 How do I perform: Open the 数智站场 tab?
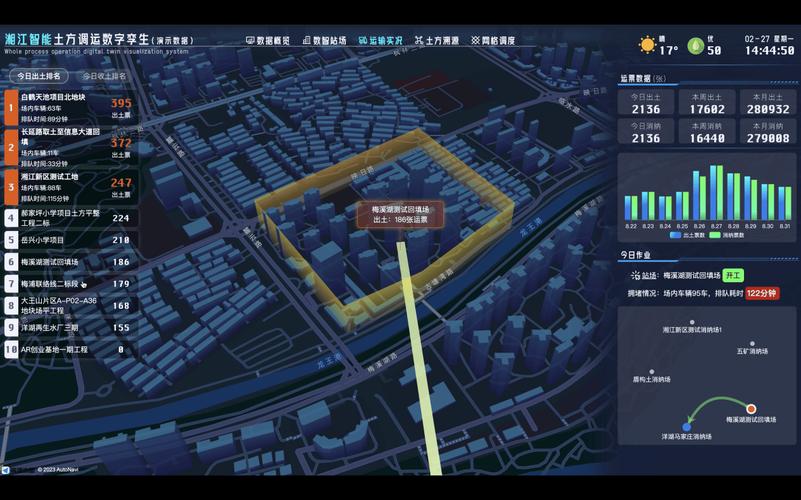[x=324, y=40]
